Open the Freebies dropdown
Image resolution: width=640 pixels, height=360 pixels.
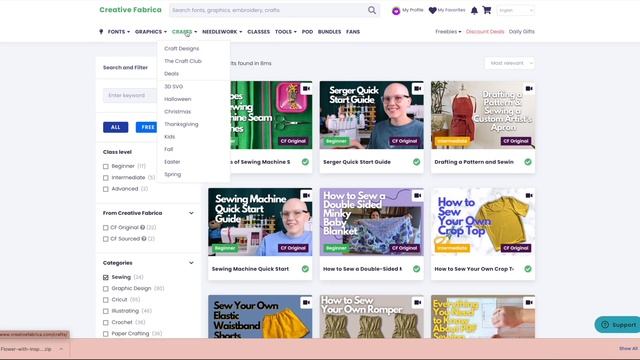tap(448, 32)
